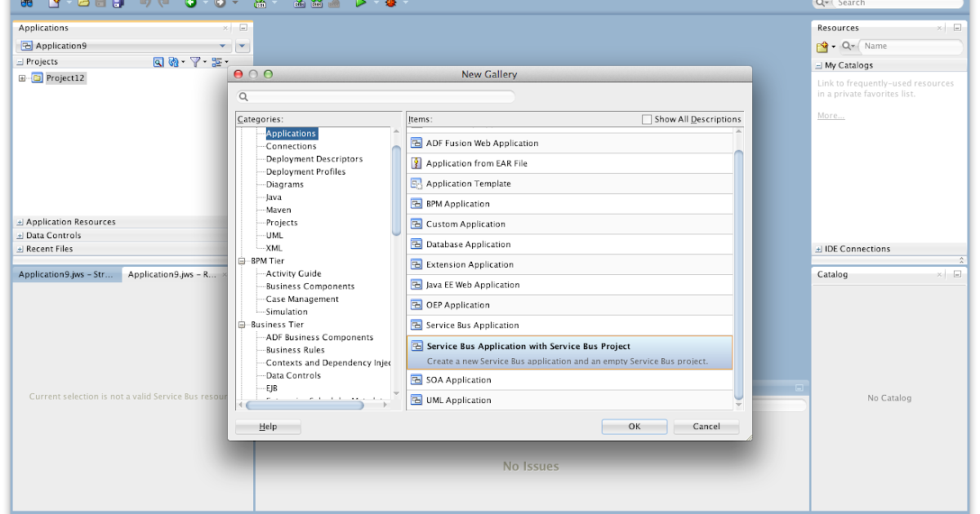980x514 pixels.
Task: Click the magnifier preview icon in Projects panel
Action: coord(158,61)
